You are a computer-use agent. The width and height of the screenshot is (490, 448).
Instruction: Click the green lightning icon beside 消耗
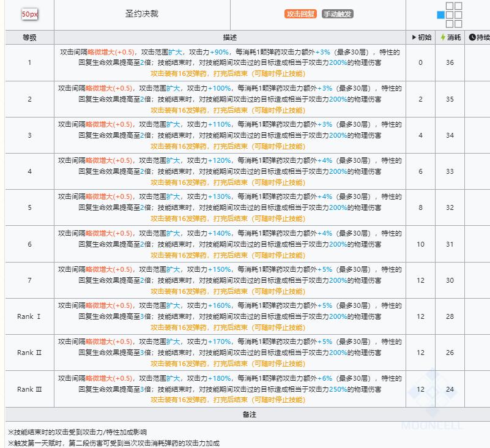pyautogui.click(x=443, y=37)
